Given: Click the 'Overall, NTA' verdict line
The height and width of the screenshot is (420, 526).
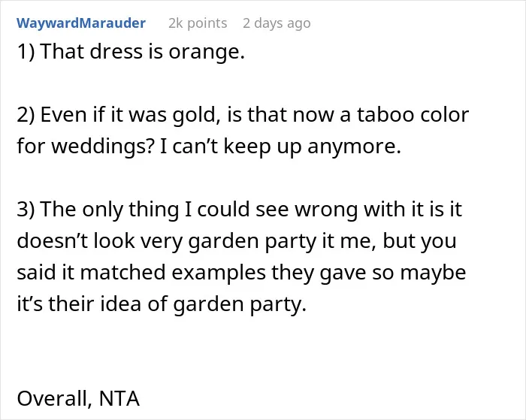Looking at the screenshot, I should (78, 398).
